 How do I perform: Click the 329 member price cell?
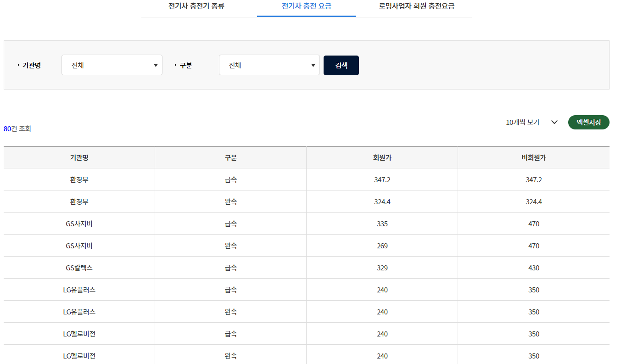click(x=382, y=268)
